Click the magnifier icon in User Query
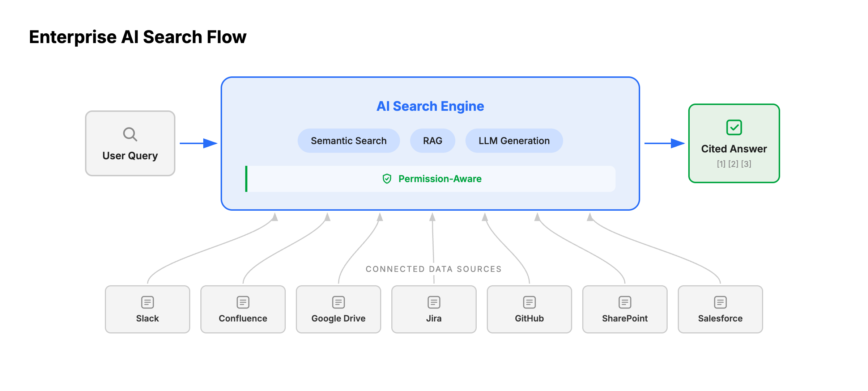Viewport: 868px width, 391px height. [x=130, y=134]
